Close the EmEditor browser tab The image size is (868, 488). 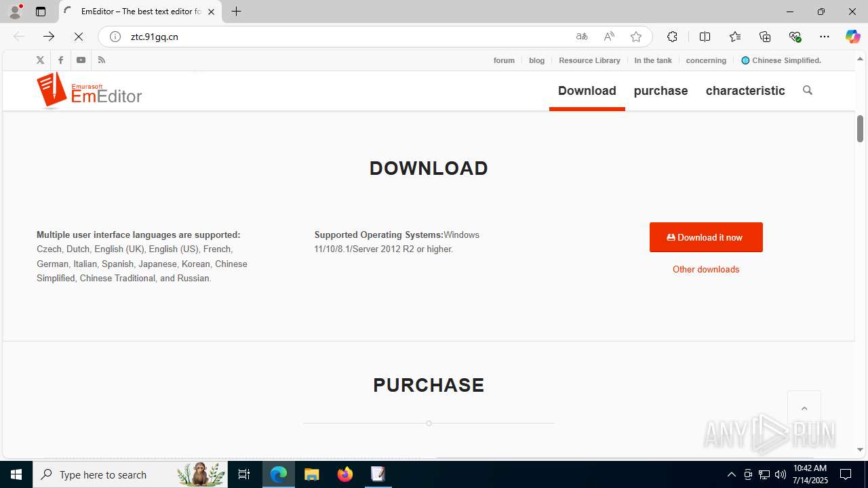[x=211, y=12]
